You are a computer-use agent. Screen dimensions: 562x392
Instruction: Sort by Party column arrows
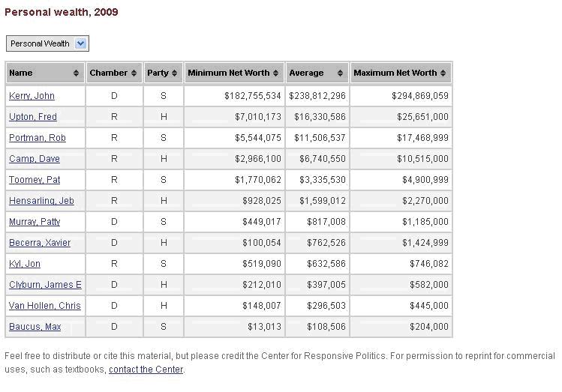pos(174,73)
